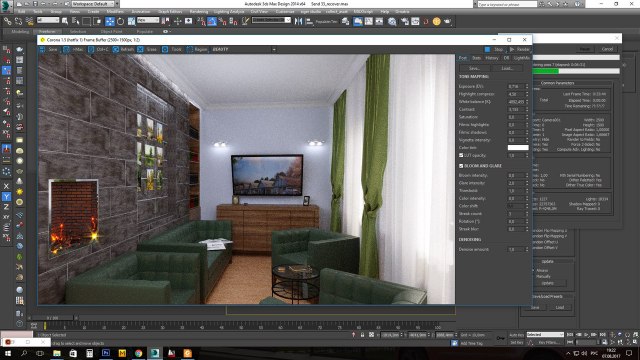
Task: Click the Region render button in frame buffer
Action: point(197,49)
